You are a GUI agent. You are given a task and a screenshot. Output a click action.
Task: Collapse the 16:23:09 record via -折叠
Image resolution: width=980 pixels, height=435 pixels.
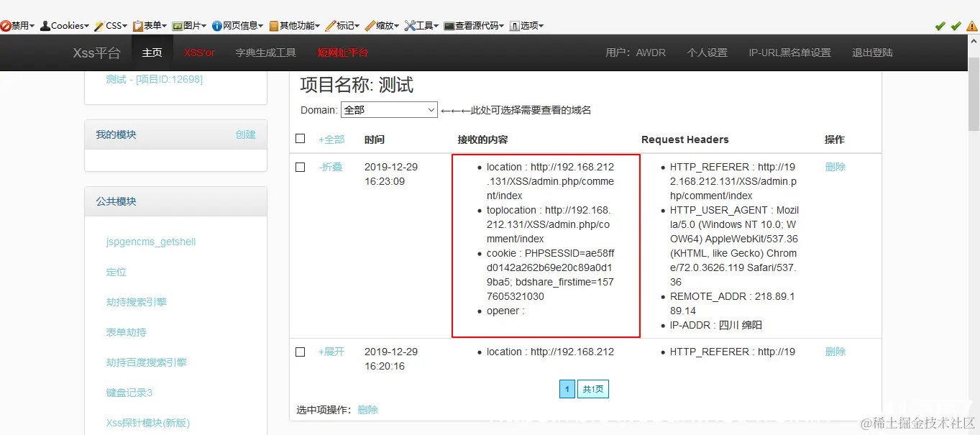pos(330,167)
